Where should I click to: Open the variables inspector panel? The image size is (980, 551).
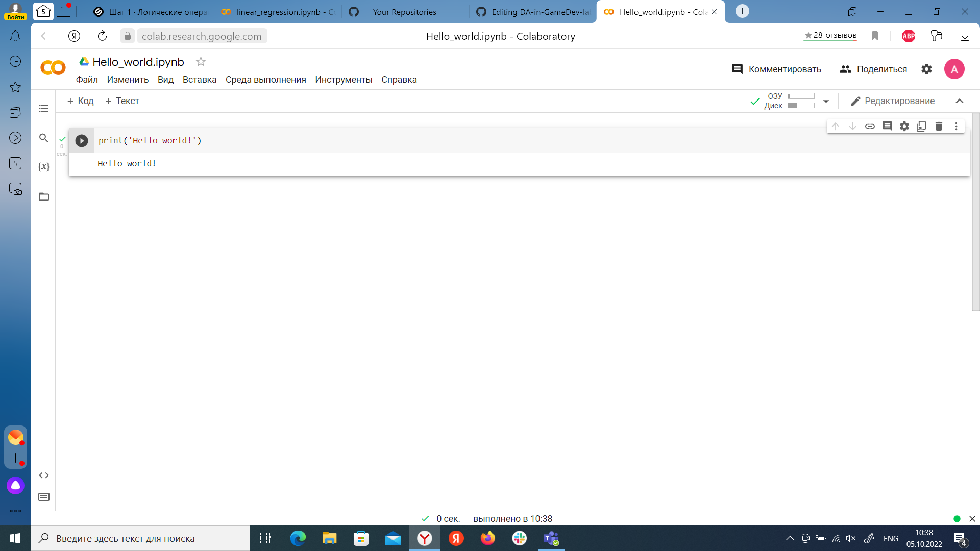click(44, 167)
